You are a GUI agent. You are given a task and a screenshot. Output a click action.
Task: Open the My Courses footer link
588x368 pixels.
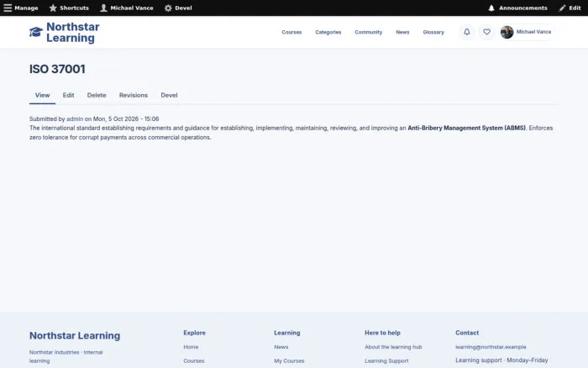tap(289, 361)
